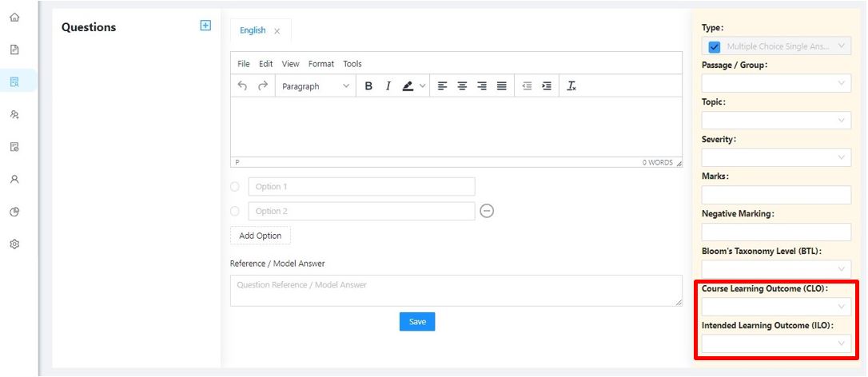The height and width of the screenshot is (377, 868).
Task: Open the Tools menu
Action: click(x=352, y=64)
